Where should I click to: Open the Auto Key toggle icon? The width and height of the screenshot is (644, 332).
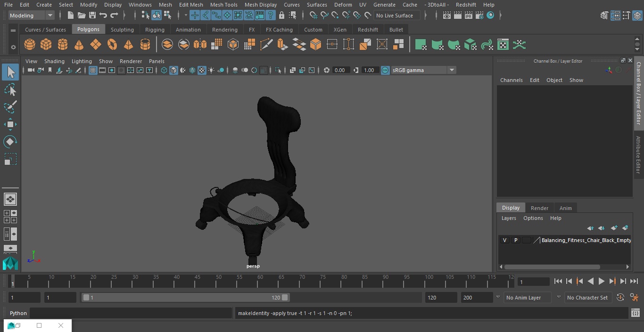tap(620, 298)
